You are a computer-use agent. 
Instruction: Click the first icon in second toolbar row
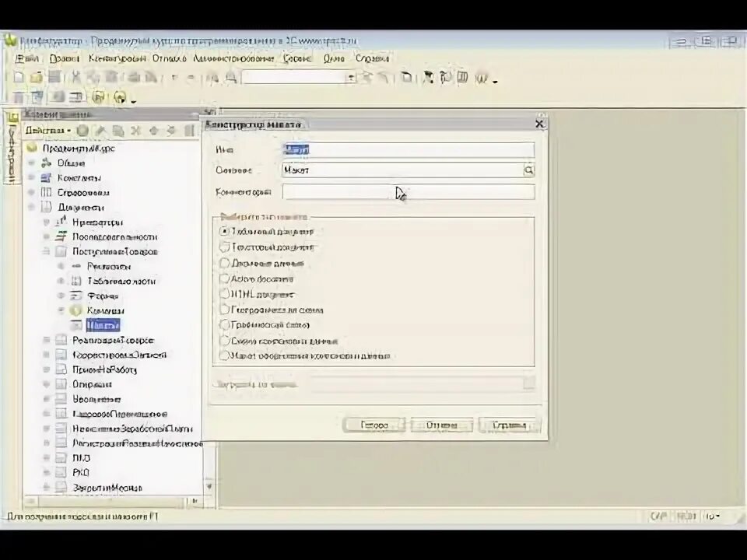[x=19, y=97]
